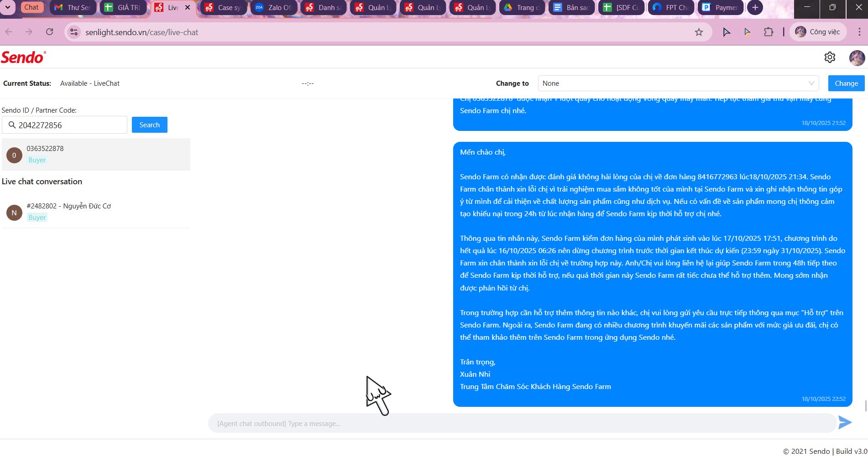Click the avatar for 0363522878

point(14,155)
